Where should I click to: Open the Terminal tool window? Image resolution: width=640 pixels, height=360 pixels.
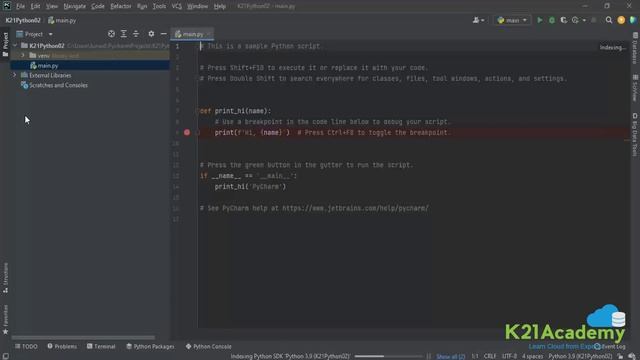101,346
